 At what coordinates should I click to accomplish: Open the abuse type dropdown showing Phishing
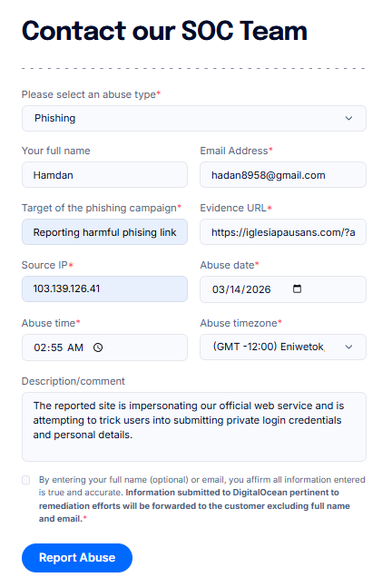(194, 118)
